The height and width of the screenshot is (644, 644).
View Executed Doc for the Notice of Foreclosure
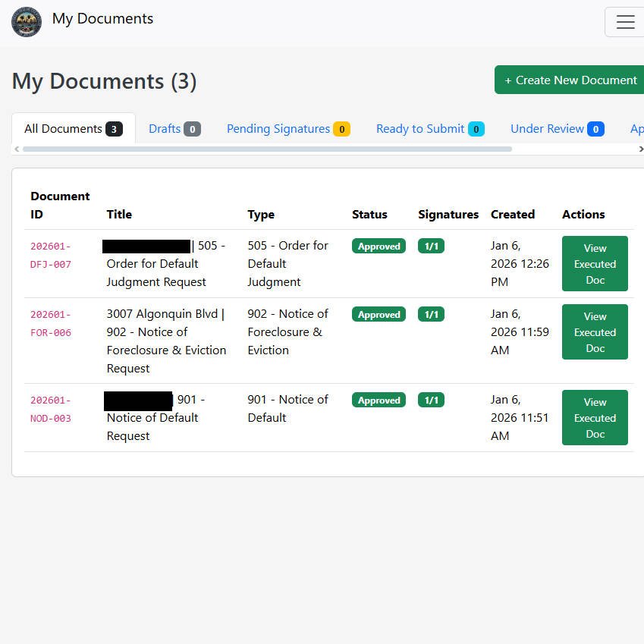(595, 331)
